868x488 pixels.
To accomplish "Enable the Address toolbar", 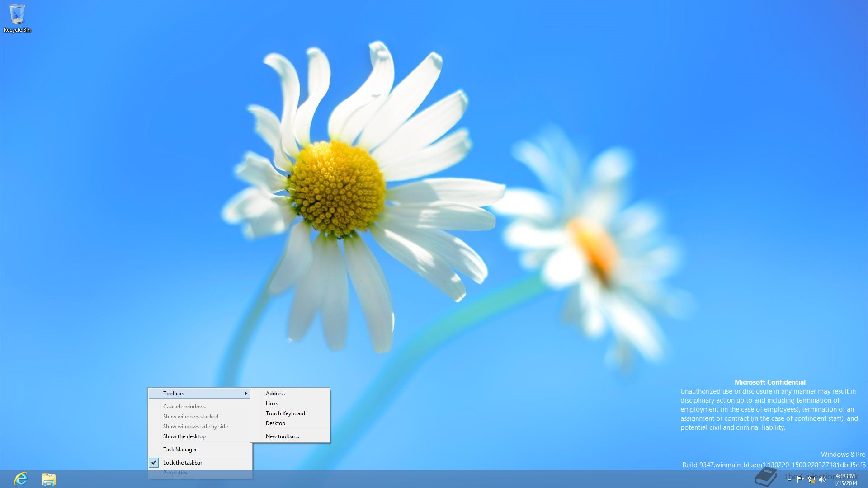I will coord(275,394).
